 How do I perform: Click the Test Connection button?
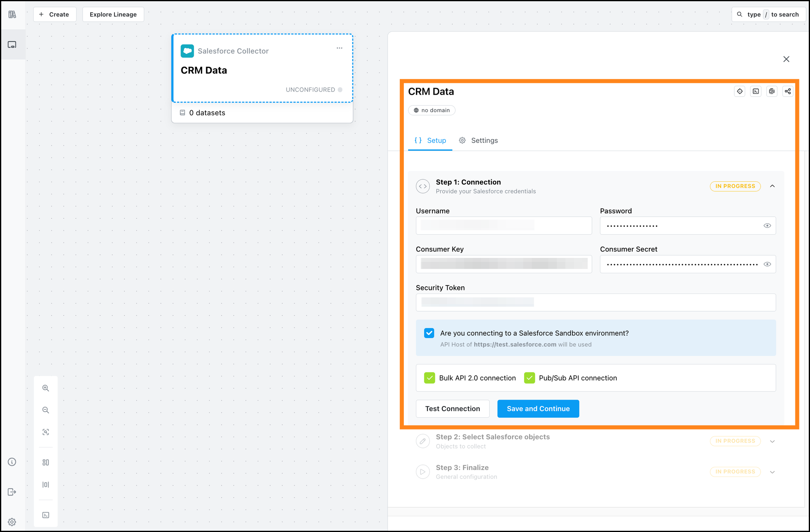coord(452,409)
